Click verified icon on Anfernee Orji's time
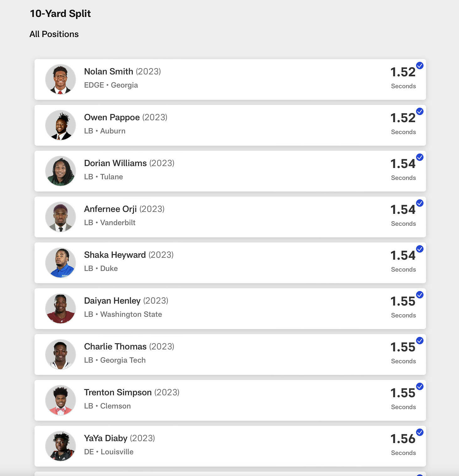This screenshot has width=459, height=476. [419, 203]
